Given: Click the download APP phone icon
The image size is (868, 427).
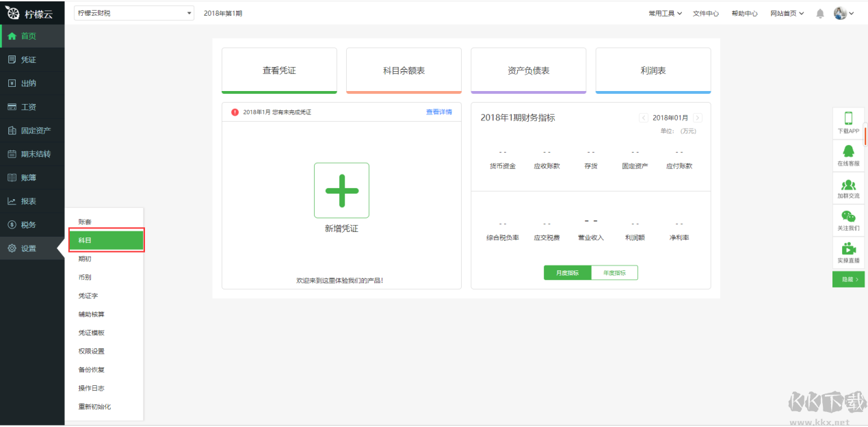Looking at the screenshot, I should click(848, 118).
